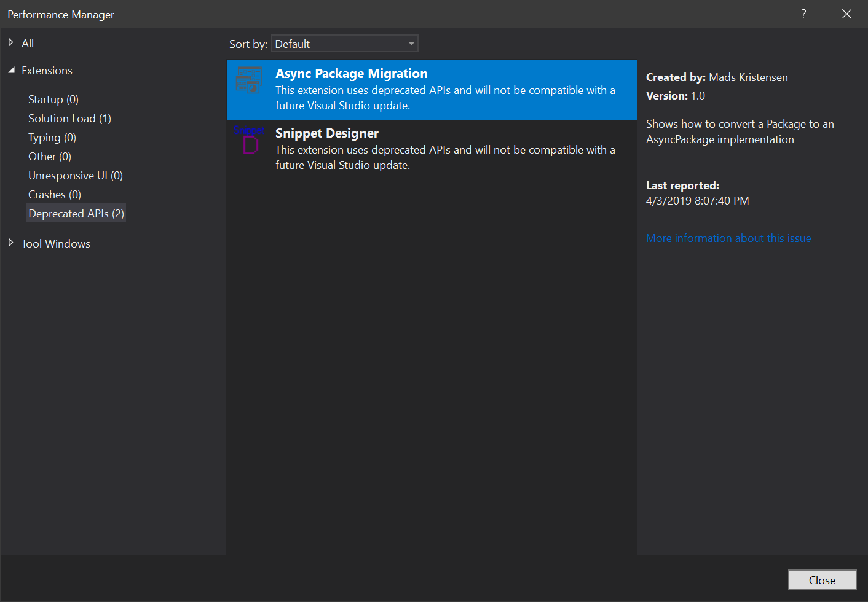This screenshot has width=868, height=602.
Task: Click the Async Package Migration extension icon
Action: [249, 80]
